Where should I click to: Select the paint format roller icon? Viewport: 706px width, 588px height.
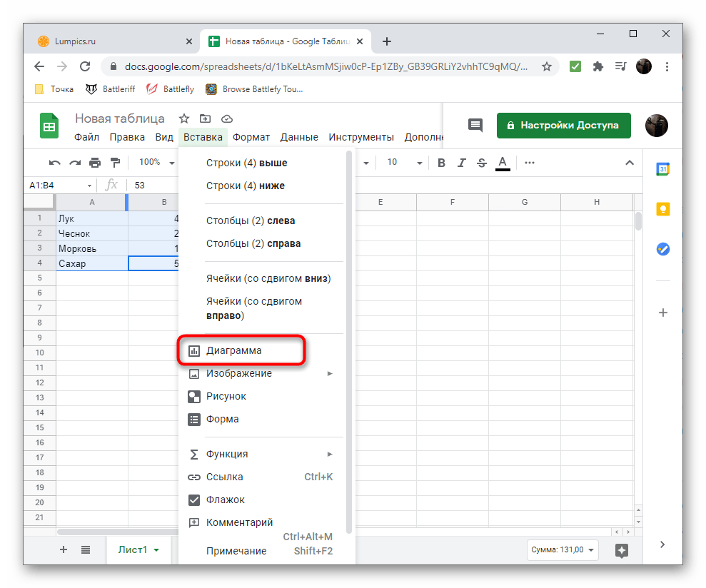coord(115,163)
